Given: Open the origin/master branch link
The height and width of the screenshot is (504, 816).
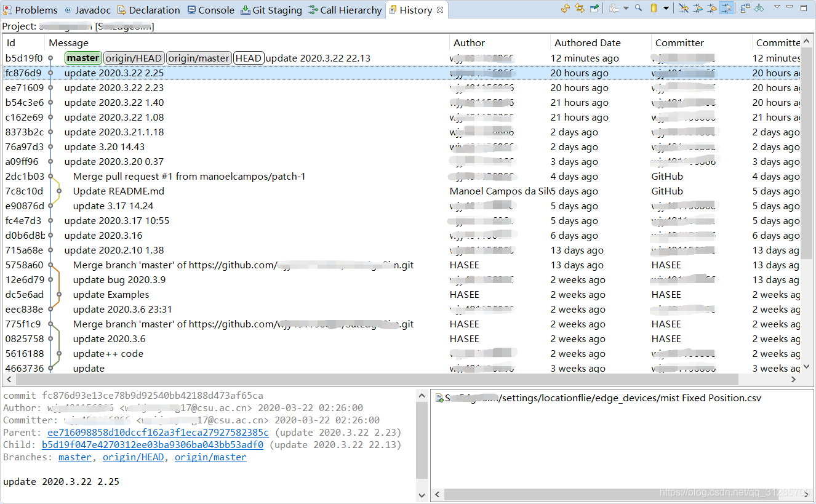Looking at the screenshot, I should tap(210, 457).
